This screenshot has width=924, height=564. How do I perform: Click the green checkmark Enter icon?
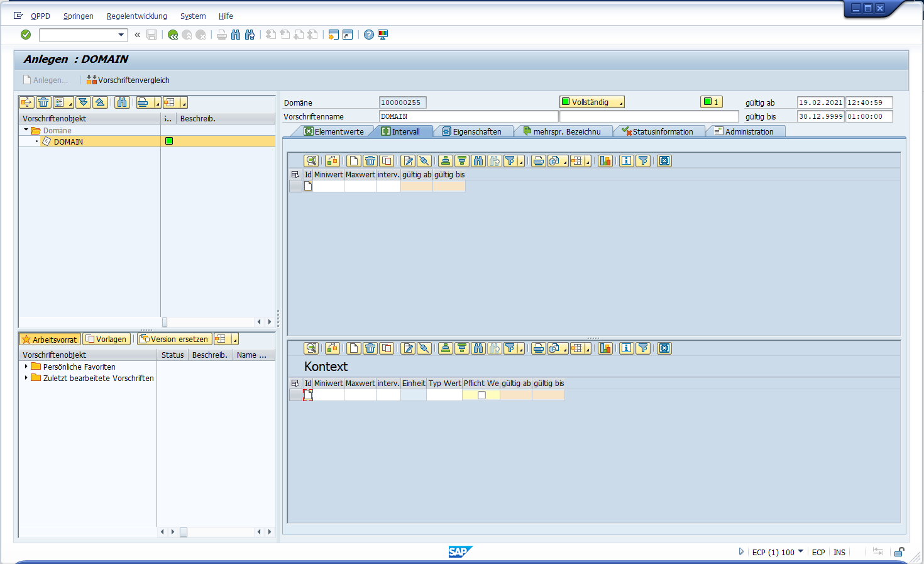26,35
